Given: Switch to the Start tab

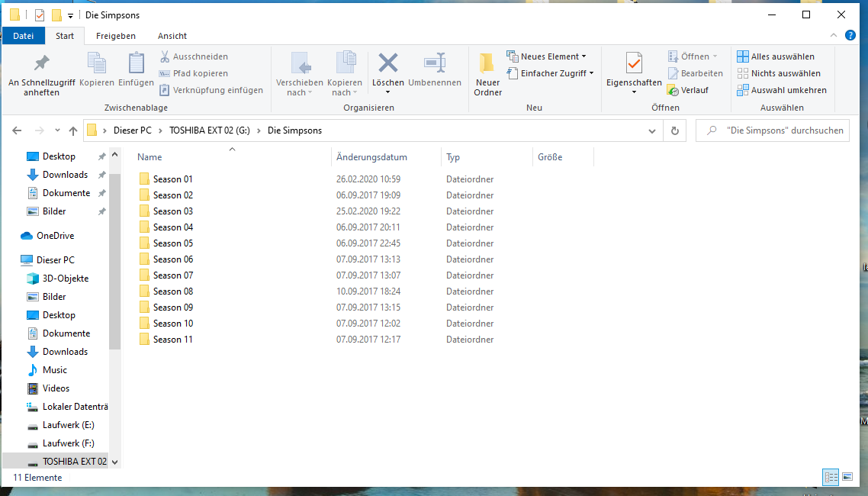Looking at the screenshot, I should 65,35.
